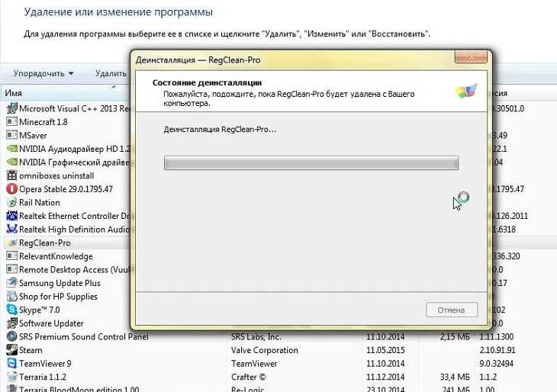Click the omniboxes uninstall icon
The image size is (557, 392).
11,175
